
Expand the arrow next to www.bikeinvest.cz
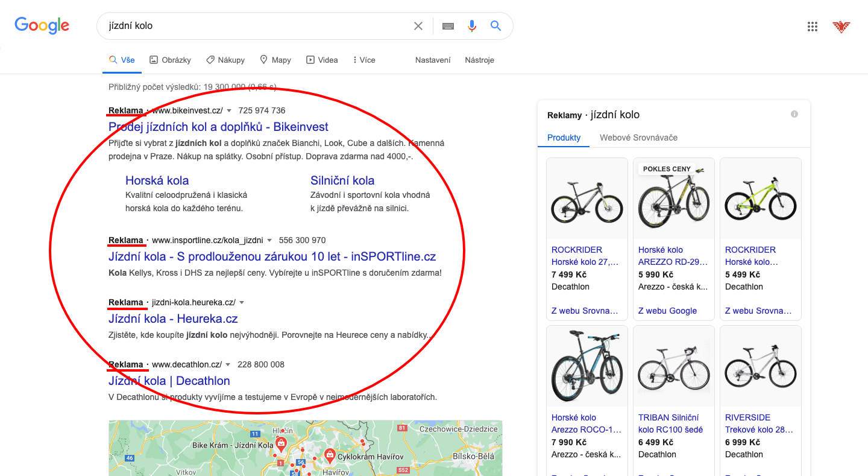tap(229, 110)
